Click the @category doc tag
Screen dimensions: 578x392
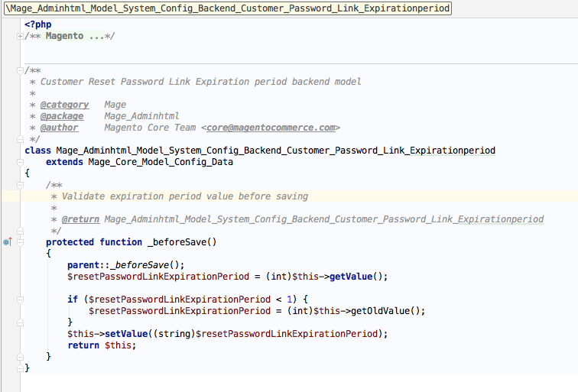pyautogui.click(x=64, y=105)
